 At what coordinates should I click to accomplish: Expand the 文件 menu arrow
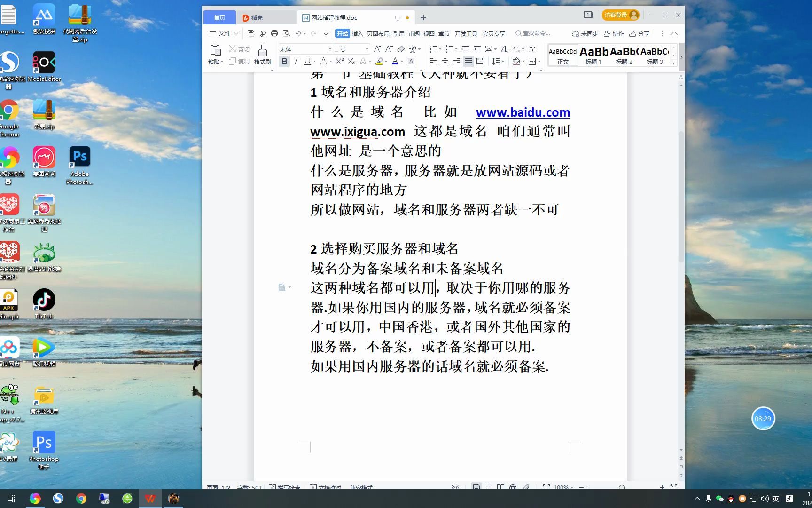click(236, 33)
